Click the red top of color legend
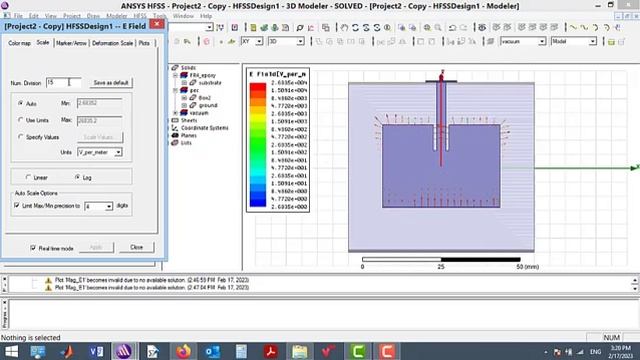The width and height of the screenshot is (640, 360). coord(258,87)
